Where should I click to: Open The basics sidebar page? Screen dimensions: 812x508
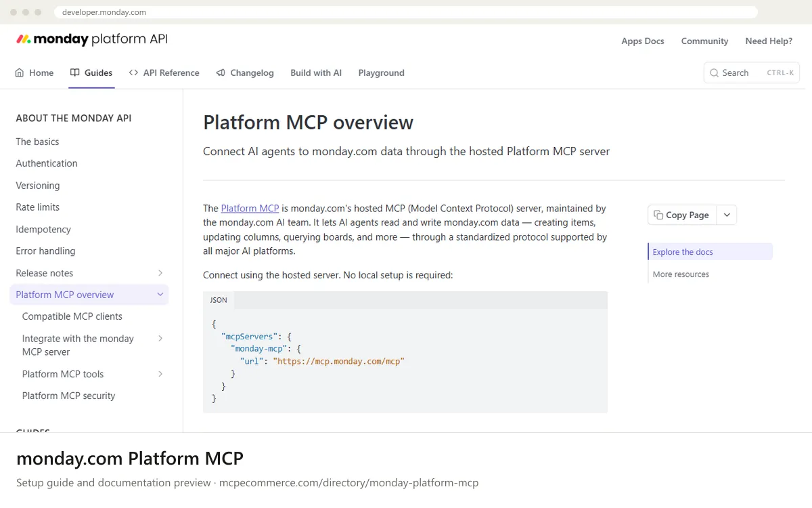tap(37, 142)
